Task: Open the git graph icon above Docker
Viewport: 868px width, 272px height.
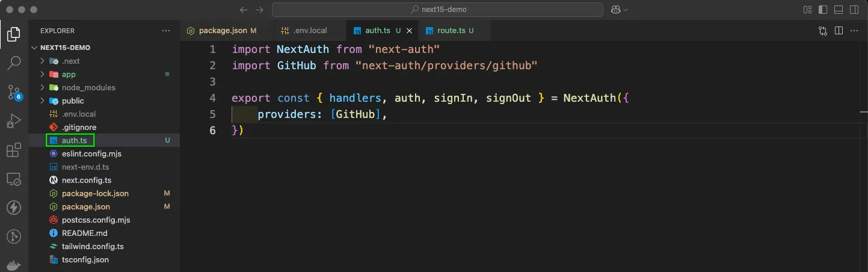Action: (x=14, y=236)
